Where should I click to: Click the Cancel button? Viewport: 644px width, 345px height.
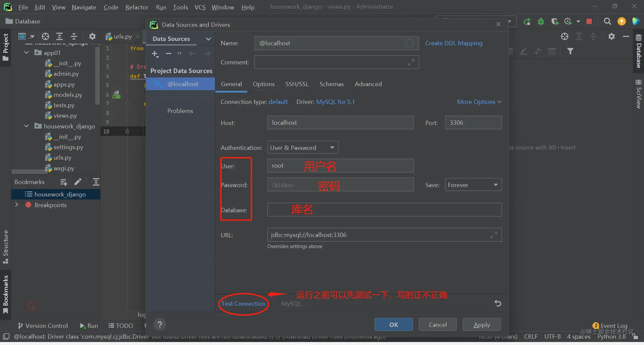(x=438, y=325)
